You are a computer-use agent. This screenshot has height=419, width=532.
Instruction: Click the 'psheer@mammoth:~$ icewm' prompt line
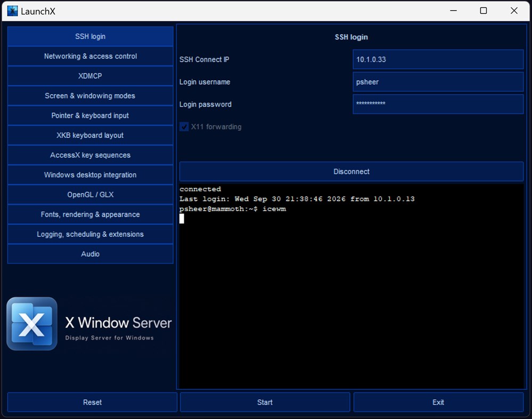(x=233, y=209)
